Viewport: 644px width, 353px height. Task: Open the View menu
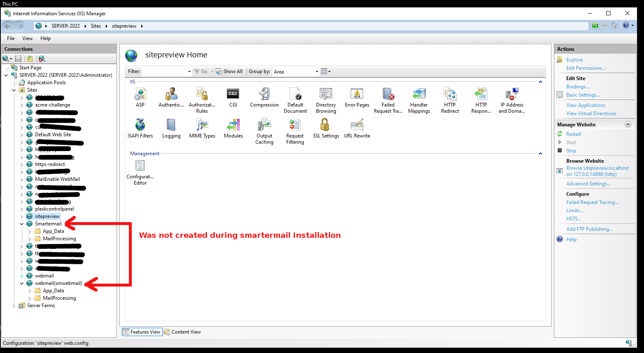click(x=27, y=38)
